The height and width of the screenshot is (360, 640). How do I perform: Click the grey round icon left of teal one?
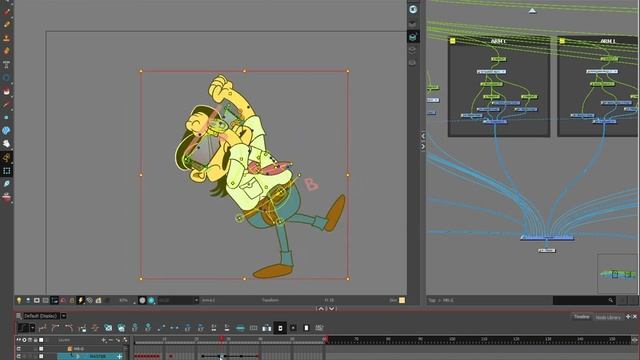tap(142, 300)
